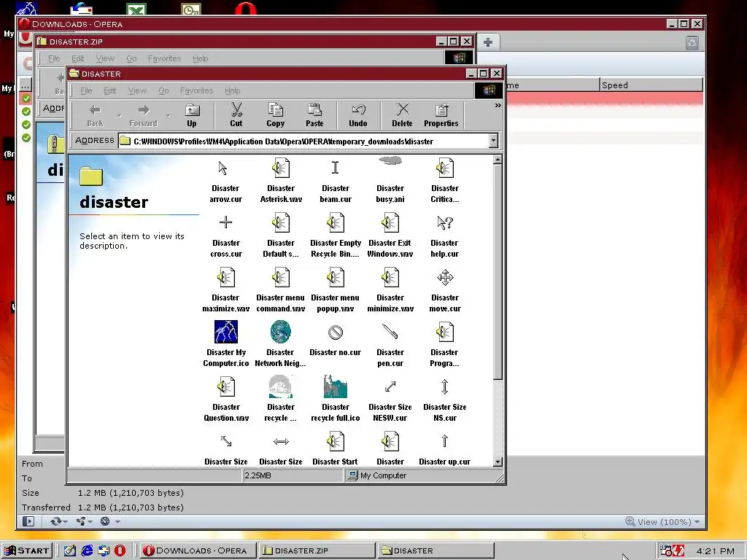Select Disaster recycle full.ico file
Screen dimensions: 747x560
(x=336, y=399)
